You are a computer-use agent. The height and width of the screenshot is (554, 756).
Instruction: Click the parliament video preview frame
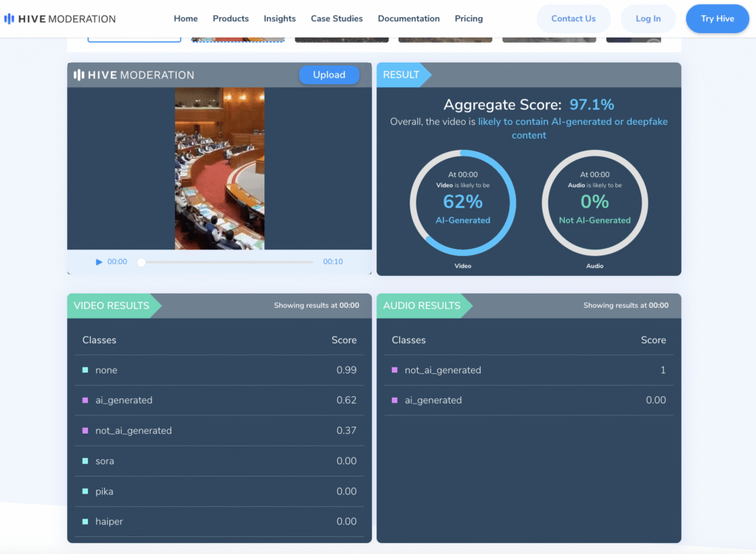point(219,168)
